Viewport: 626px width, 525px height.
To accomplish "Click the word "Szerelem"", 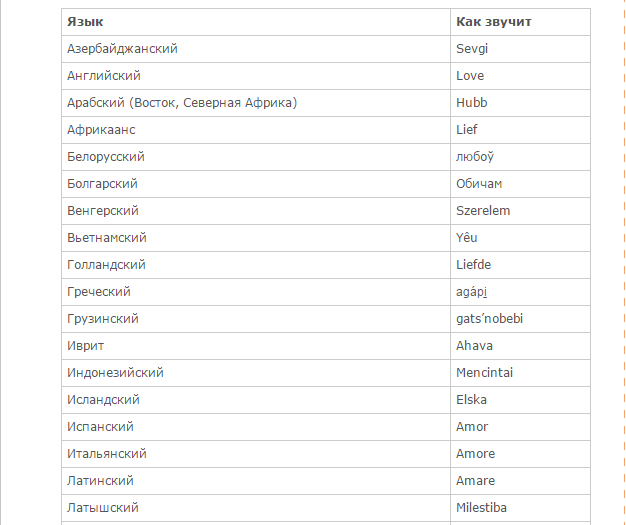I will coord(483,211).
